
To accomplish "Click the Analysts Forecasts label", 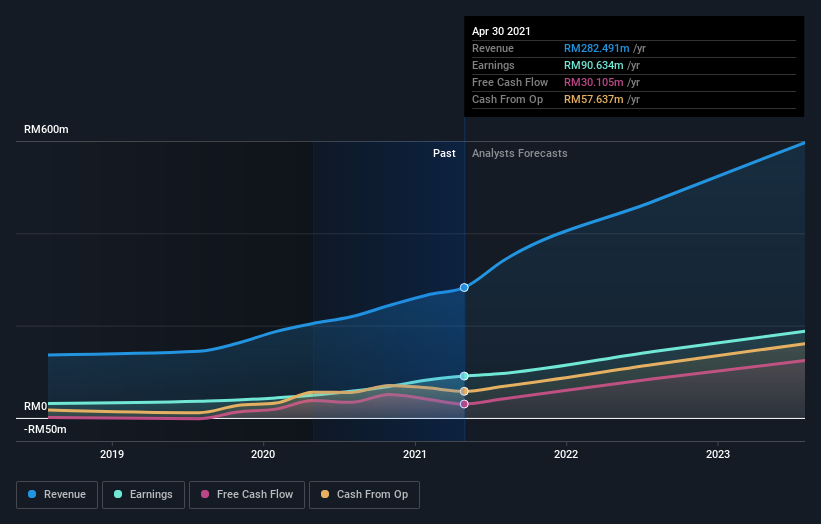I will click(x=519, y=153).
